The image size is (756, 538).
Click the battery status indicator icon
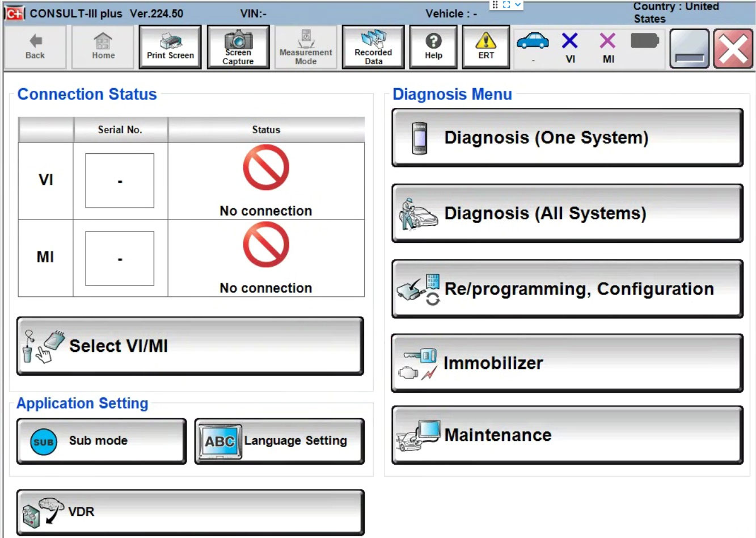click(644, 41)
